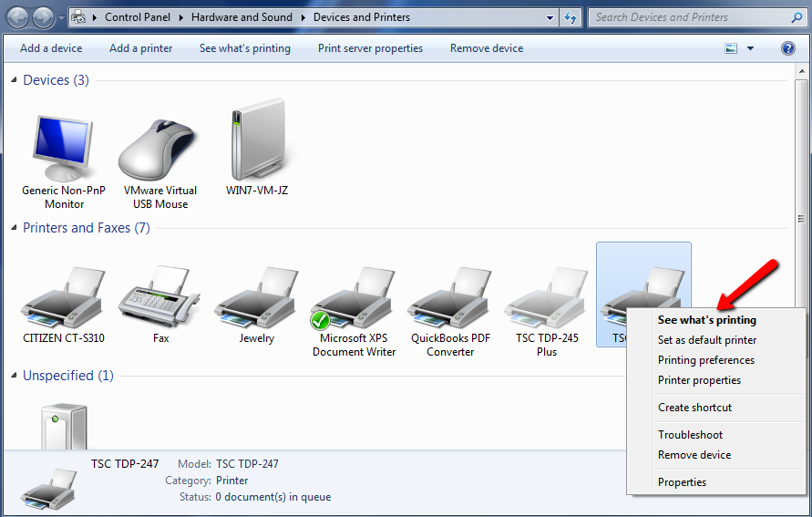This screenshot has width=812, height=517.
Task: Click the vertical scrollbar thumb
Action: (800, 219)
